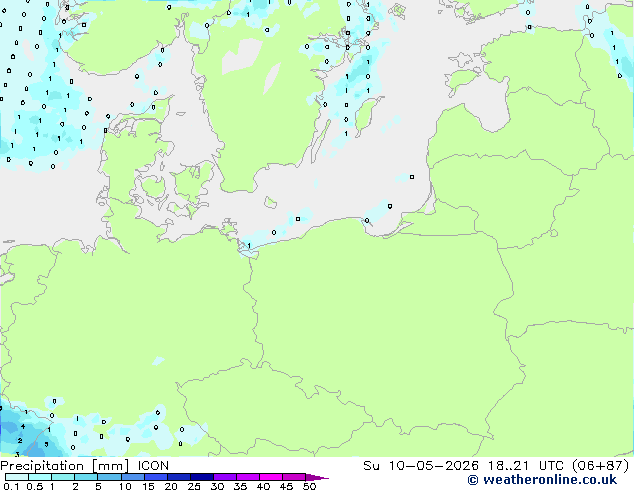
Task: Click the 15–20 mm legend color swatch
Action: tap(156, 477)
